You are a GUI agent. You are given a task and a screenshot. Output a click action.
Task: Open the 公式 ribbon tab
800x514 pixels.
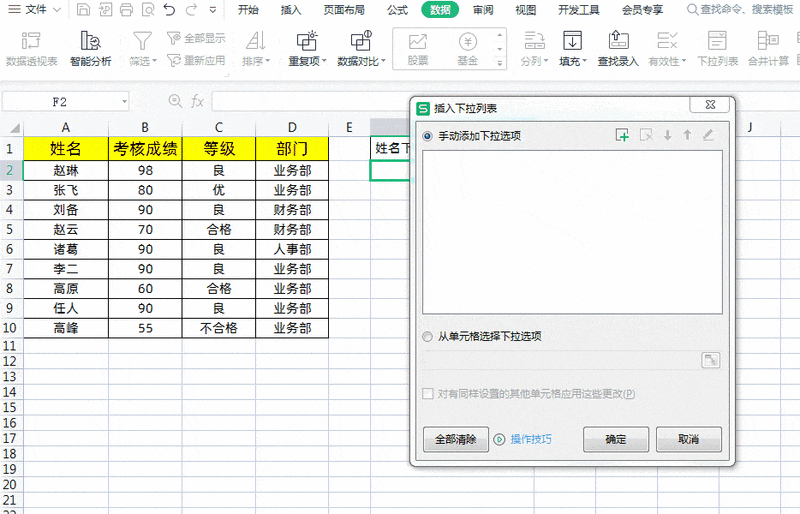397,10
